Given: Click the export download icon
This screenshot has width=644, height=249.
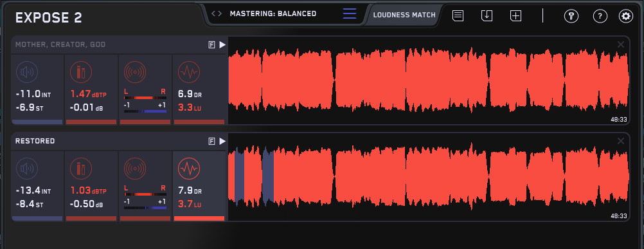Looking at the screenshot, I should tap(487, 16).
